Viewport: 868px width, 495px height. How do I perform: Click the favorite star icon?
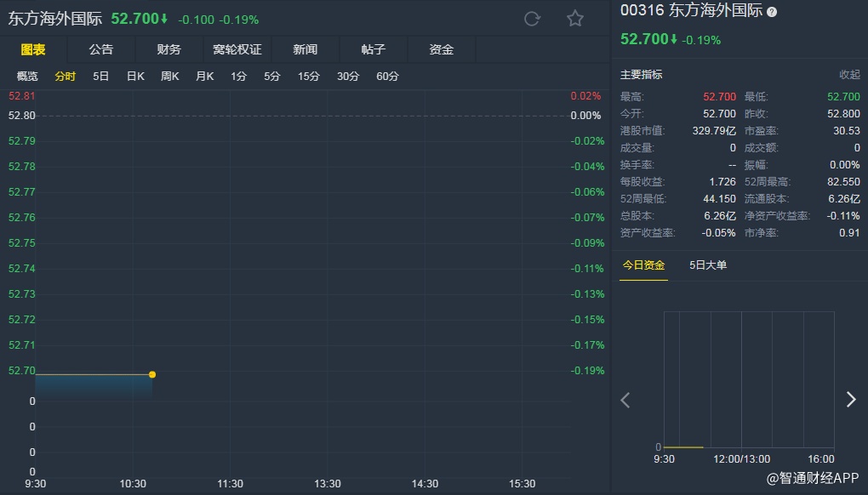pos(575,19)
